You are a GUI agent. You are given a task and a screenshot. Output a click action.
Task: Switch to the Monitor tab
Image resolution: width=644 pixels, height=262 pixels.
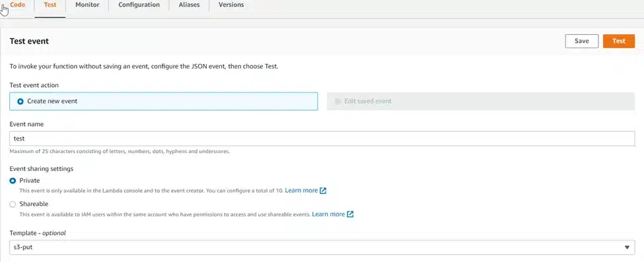pyautogui.click(x=87, y=5)
